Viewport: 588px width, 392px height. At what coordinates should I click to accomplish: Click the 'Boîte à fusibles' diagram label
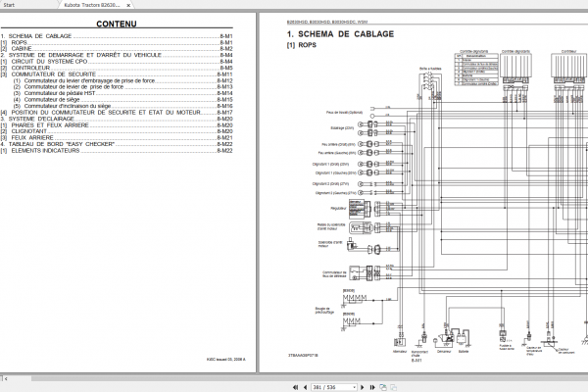(x=430, y=69)
